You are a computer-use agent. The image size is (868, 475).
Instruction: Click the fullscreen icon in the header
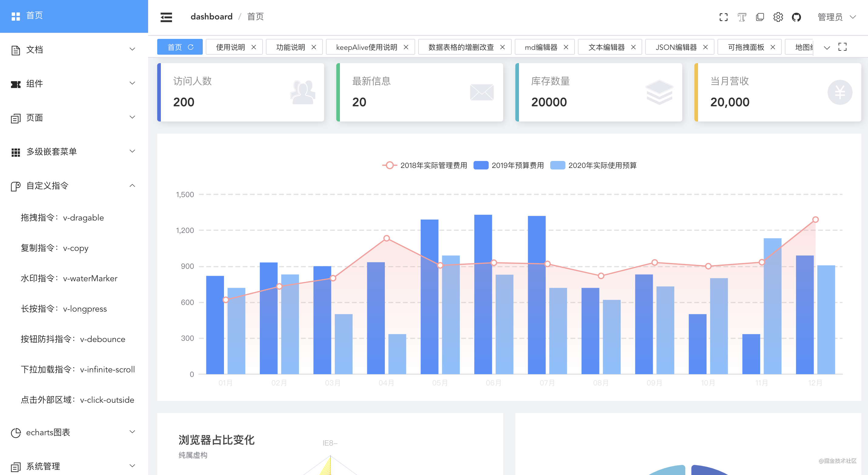724,17
